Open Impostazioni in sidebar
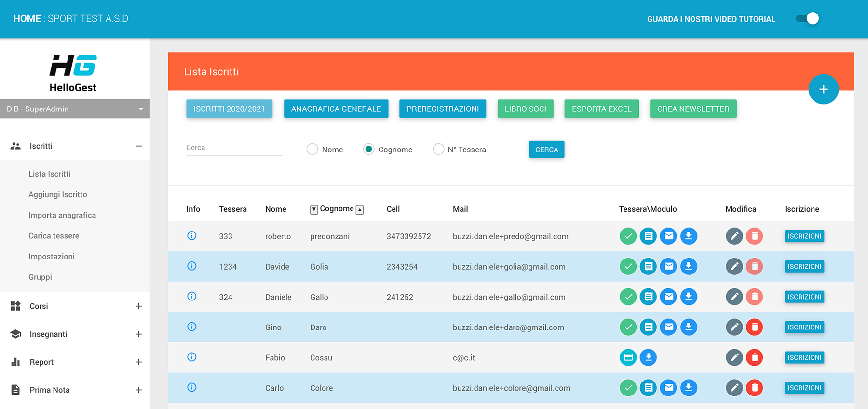Viewport: 868px width, 409px height. [x=52, y=257]
